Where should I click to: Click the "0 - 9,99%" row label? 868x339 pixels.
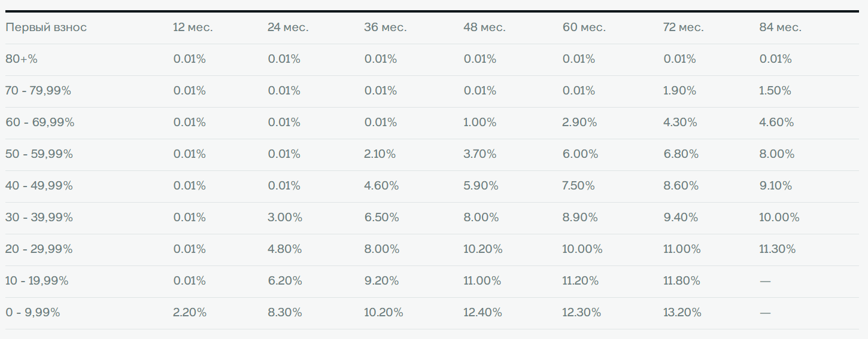[33, 313]
